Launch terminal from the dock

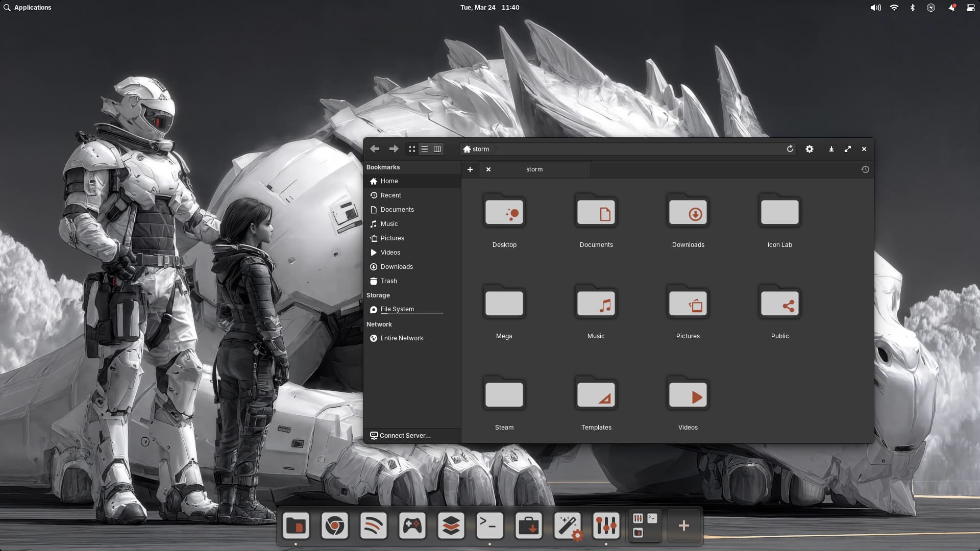click(x=489, y=525)
